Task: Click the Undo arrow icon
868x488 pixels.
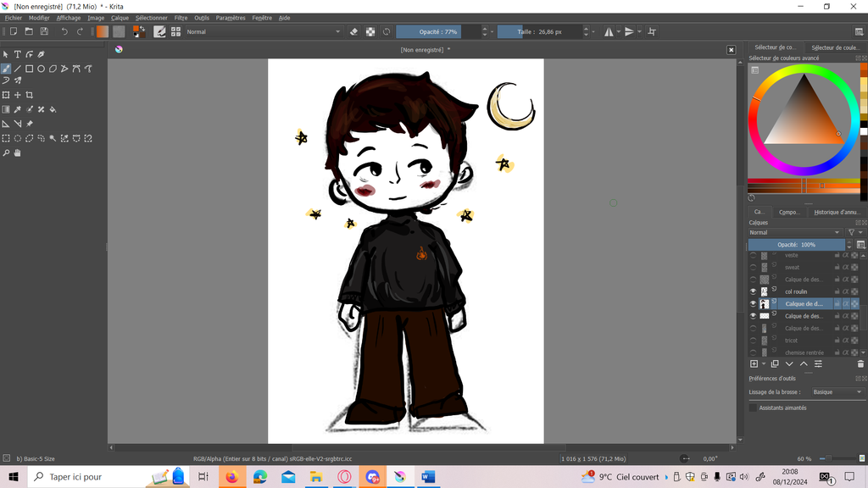Action: point(64,31)
